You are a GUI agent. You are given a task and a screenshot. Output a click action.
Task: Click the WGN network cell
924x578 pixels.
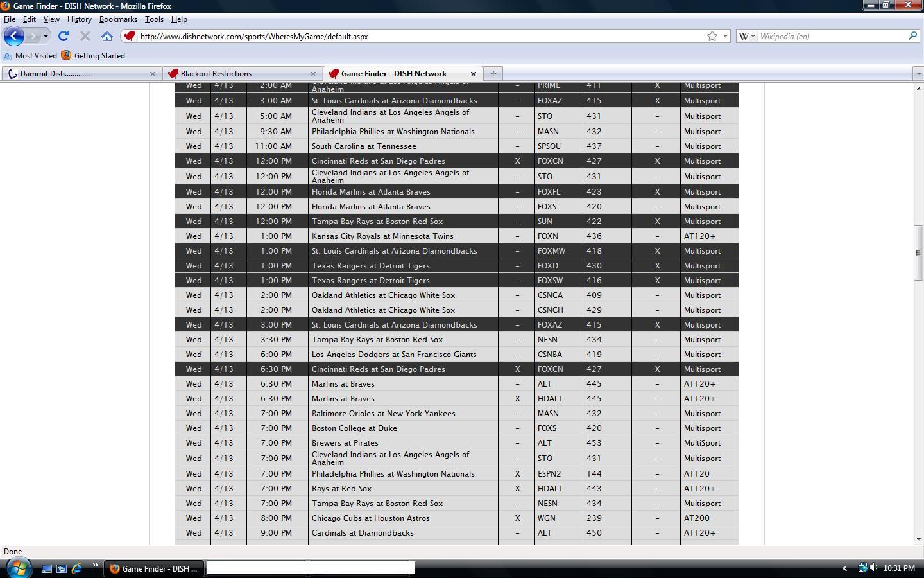tap(558, 518)
